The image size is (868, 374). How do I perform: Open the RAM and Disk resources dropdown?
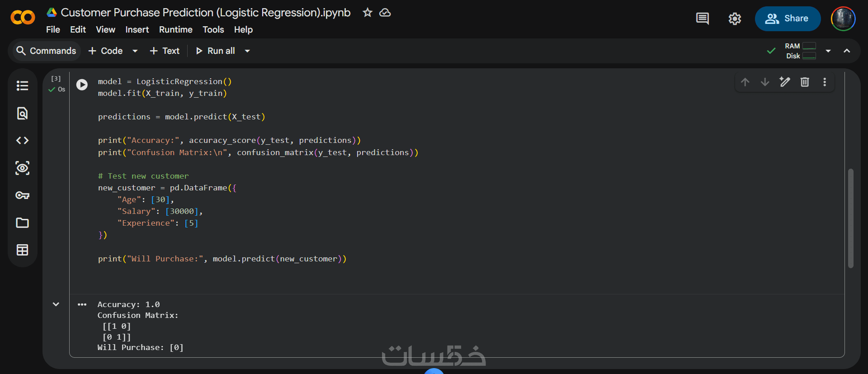click(828, 51)
